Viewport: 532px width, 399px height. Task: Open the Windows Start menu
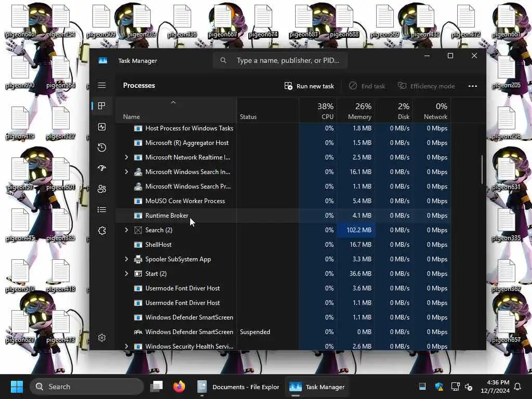17,387
